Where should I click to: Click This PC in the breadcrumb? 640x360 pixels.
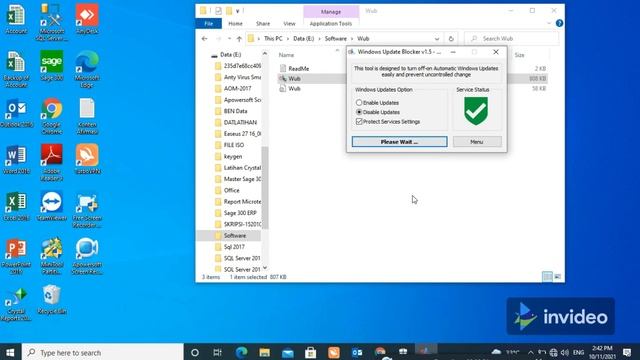click(x=273, y=39)
